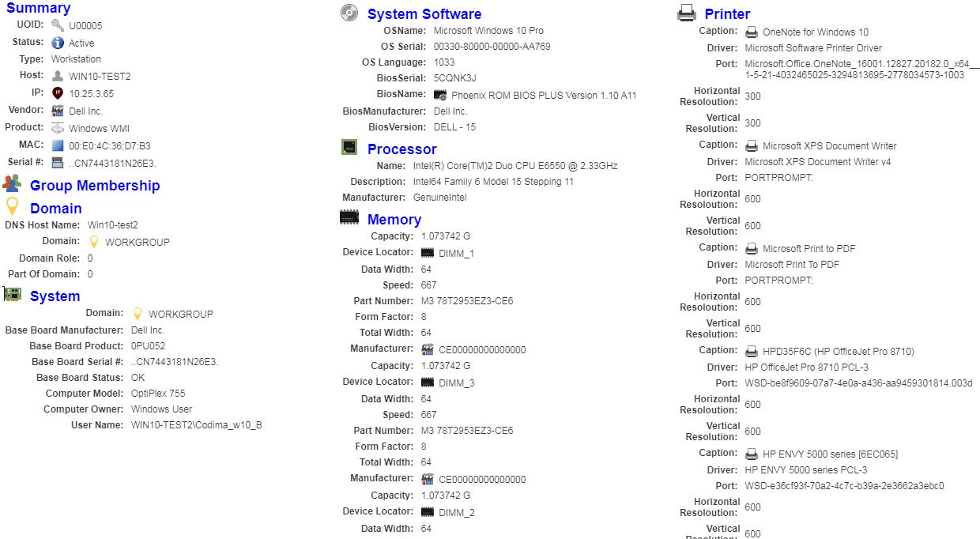
Task: Click BIOS version value DELL - 15
Action: (455, 126)
